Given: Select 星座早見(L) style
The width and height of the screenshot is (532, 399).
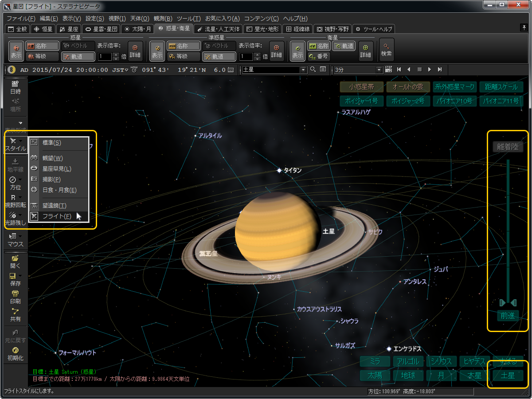Looking at the screenshot, I should [x=59, y=168].
